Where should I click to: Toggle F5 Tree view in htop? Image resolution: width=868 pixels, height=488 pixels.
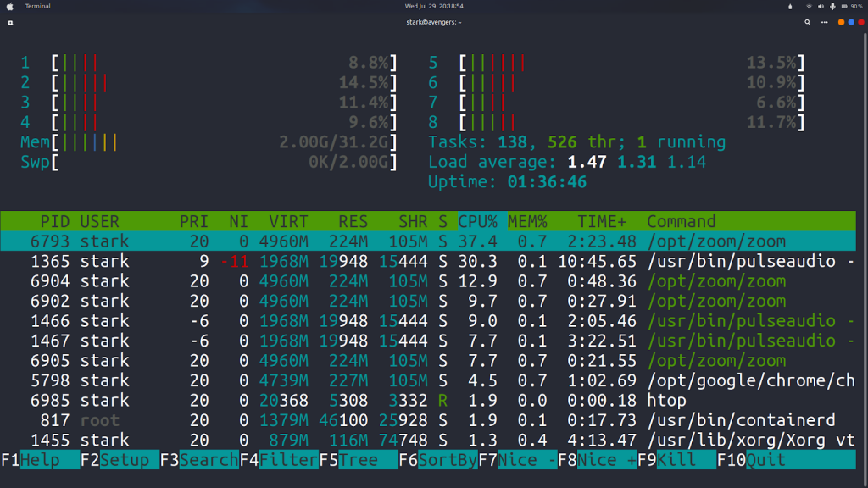(x=359, y=460)
